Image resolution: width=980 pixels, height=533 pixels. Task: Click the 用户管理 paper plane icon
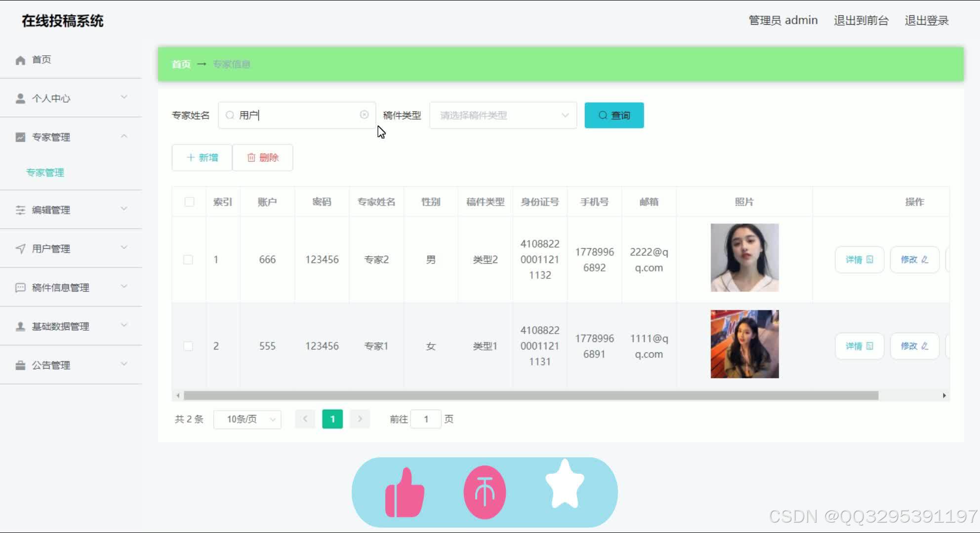pos(20,249)
